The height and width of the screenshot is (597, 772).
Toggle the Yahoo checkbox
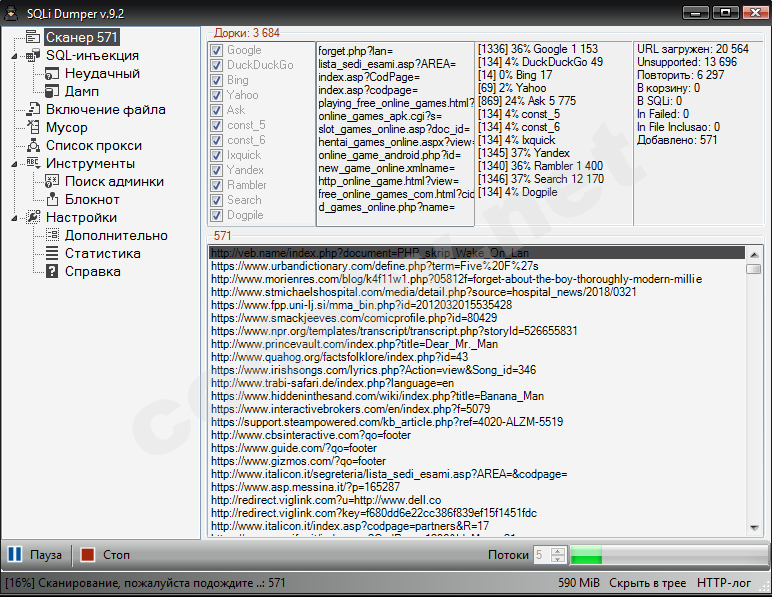[216, 95]
